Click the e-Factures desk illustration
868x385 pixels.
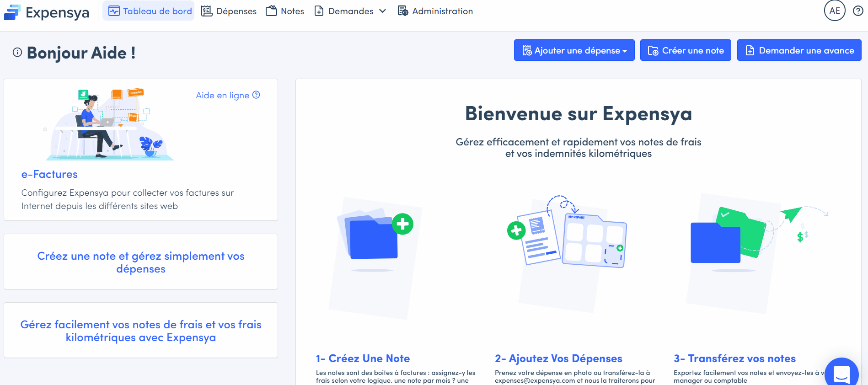[x=109, y=124]
